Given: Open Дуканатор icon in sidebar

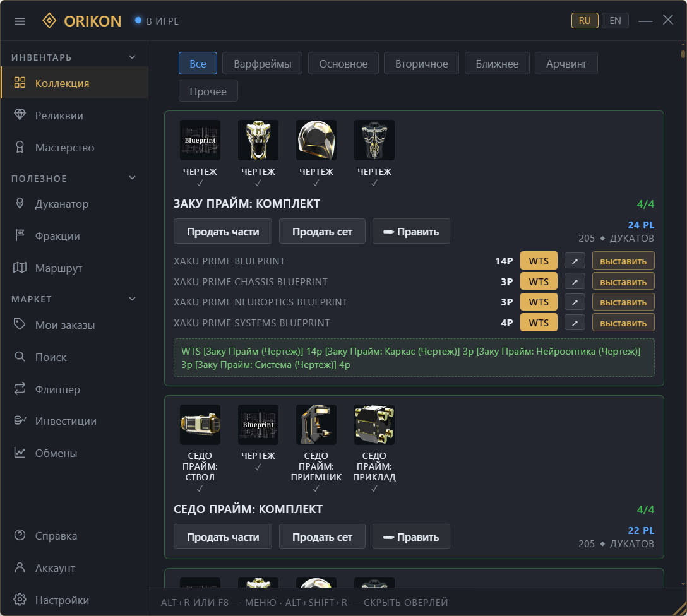Looking at the screenshot, I should [20, 203].
